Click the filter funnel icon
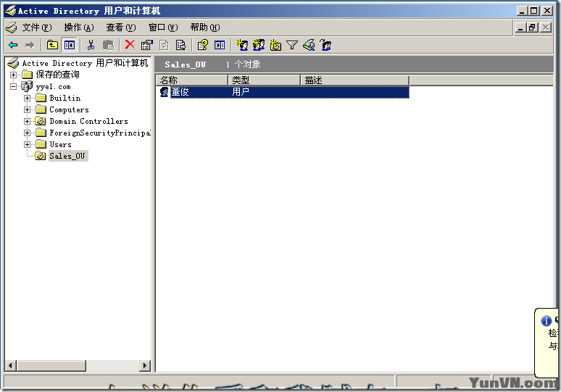 point(292,45)
